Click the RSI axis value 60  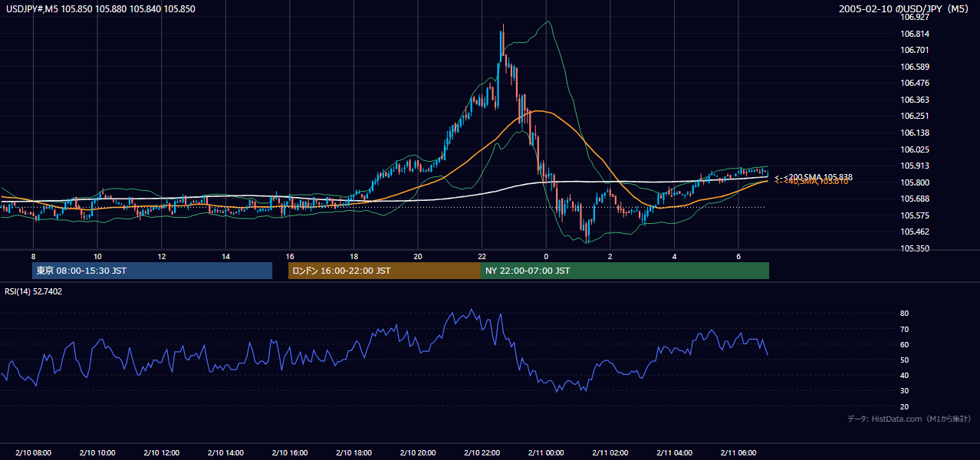(904, 344)
